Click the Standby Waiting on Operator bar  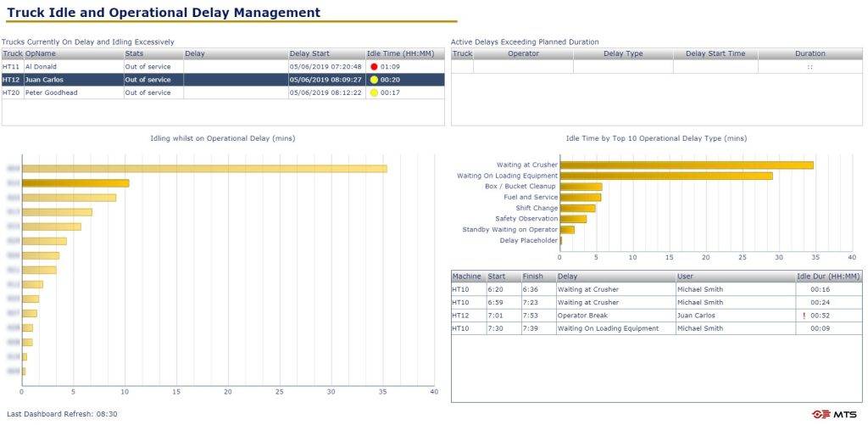[x=567, y=229]
